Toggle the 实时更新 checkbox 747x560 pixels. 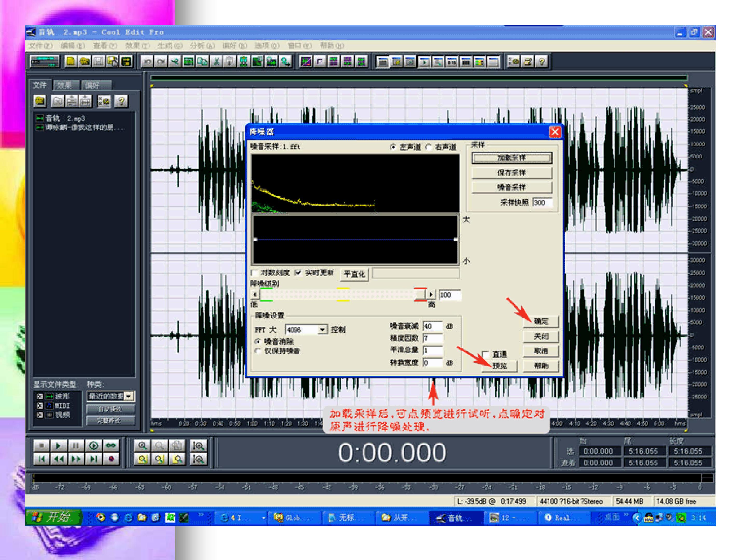pos(298,273)
